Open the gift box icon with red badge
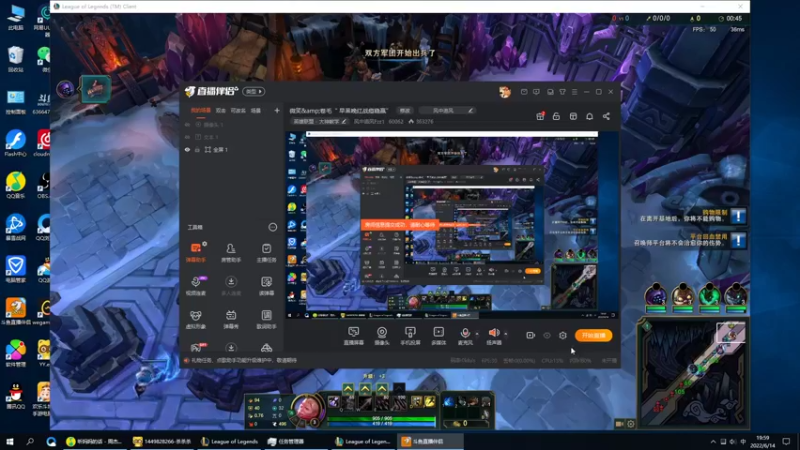This screenshot has width=800, height=450. (540, 116)
